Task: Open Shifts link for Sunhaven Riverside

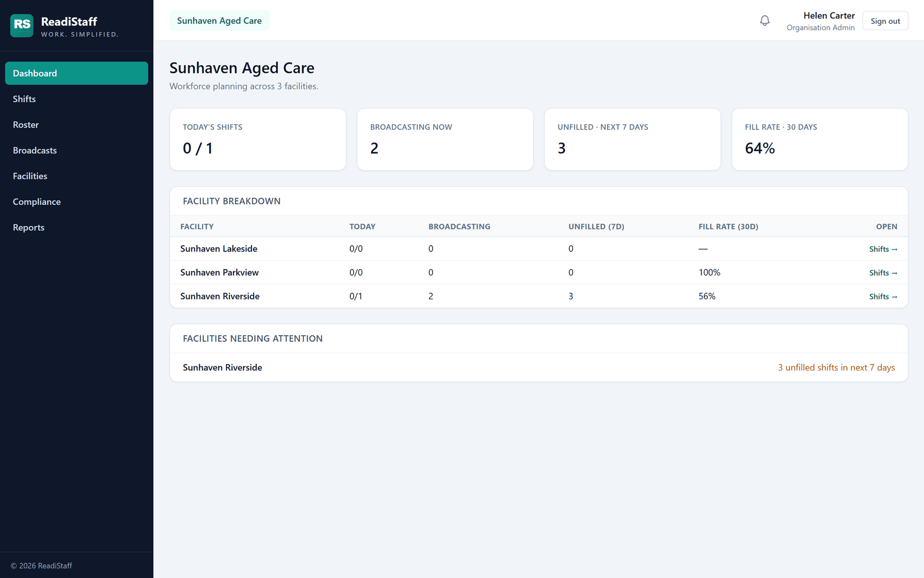Action: coord(883,297)
